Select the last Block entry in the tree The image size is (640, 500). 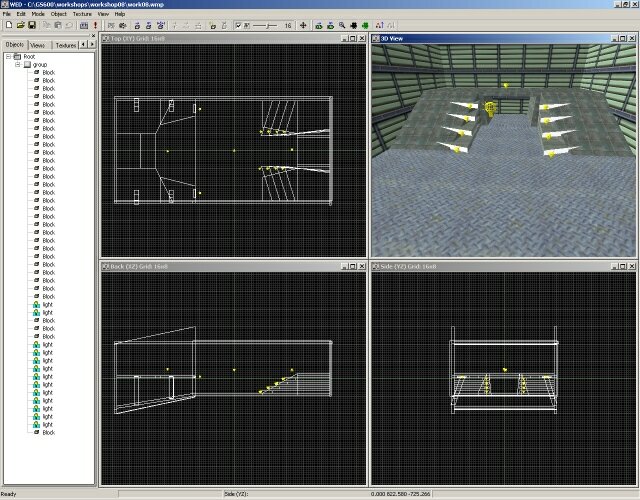click(46, 431)
